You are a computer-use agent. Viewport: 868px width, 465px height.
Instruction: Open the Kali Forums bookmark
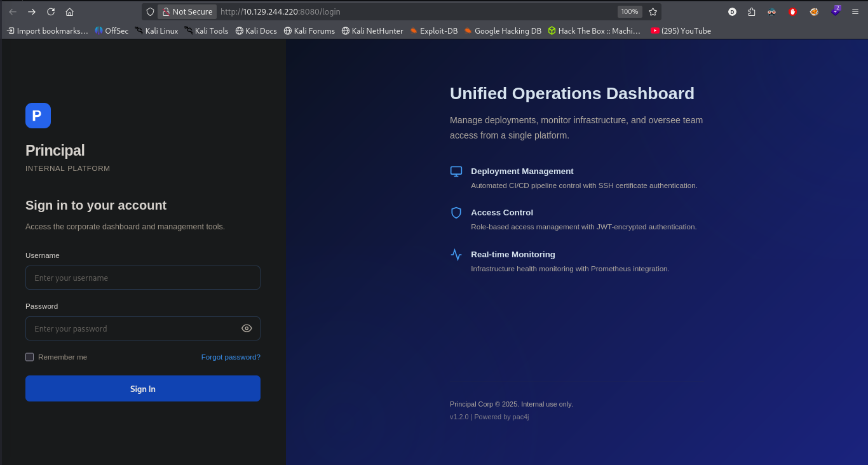pyautogui.click(x=309, y=30)
